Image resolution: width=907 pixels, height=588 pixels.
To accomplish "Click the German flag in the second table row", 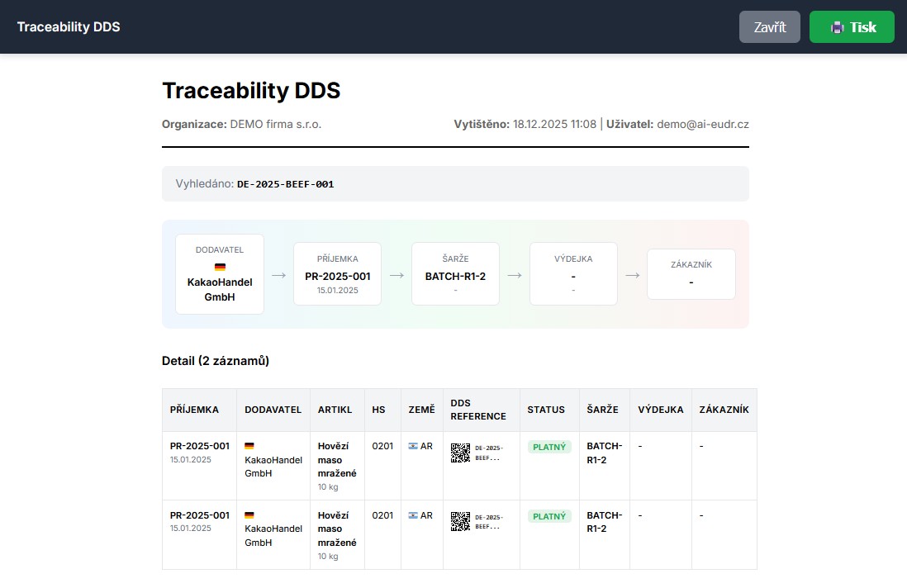I will [249, 516].
